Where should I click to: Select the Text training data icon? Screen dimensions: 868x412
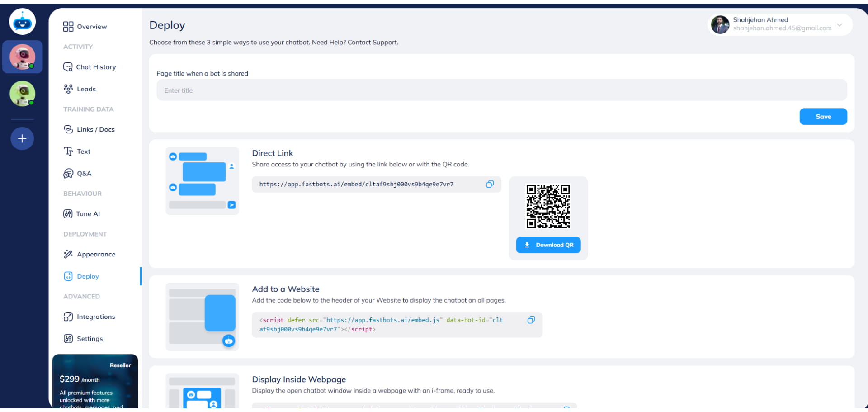tap(68, 151)
